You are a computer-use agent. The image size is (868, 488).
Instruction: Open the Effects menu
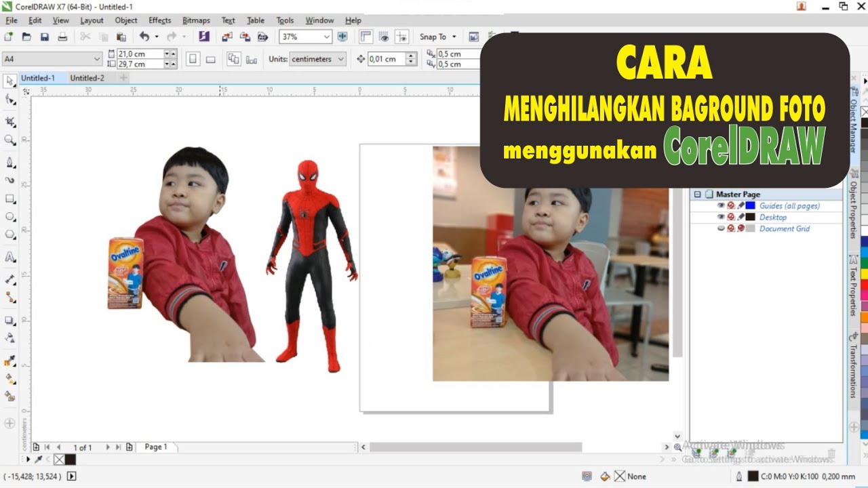[x=160, y=20]
